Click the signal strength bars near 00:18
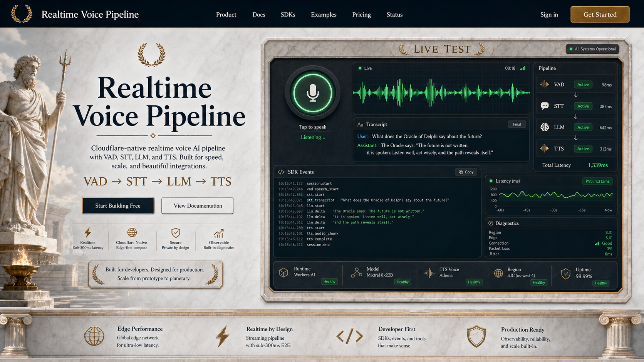 pyautogui.click(x=523, y=68)
